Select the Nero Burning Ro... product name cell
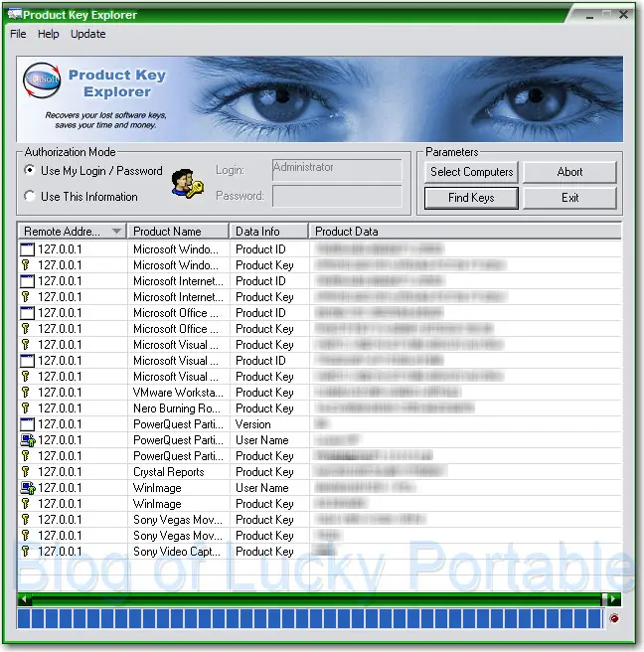 [x=177, y=408]
